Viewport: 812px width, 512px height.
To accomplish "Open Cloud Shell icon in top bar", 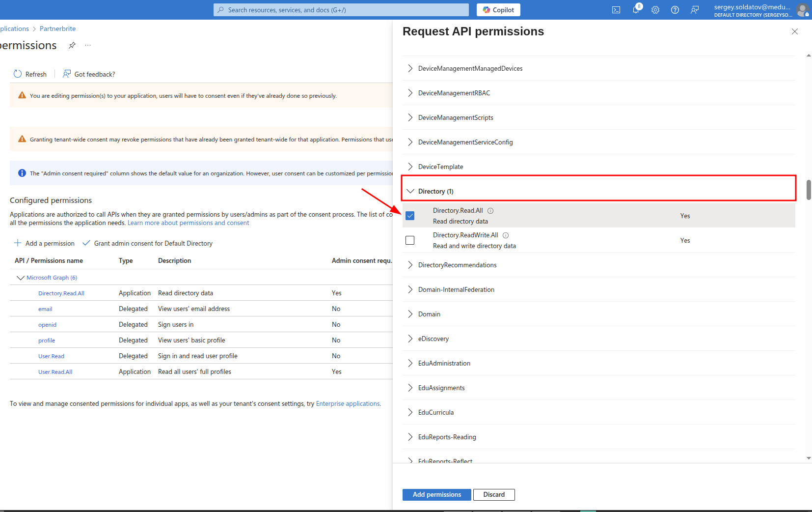I will pos(616,10).
